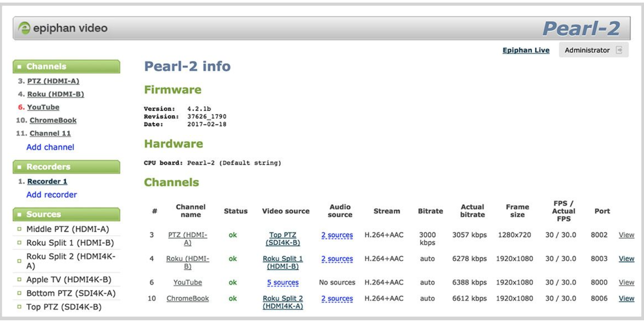
Task: Click the 3057 kbps actual bitrate value
Action: [469, 235]
